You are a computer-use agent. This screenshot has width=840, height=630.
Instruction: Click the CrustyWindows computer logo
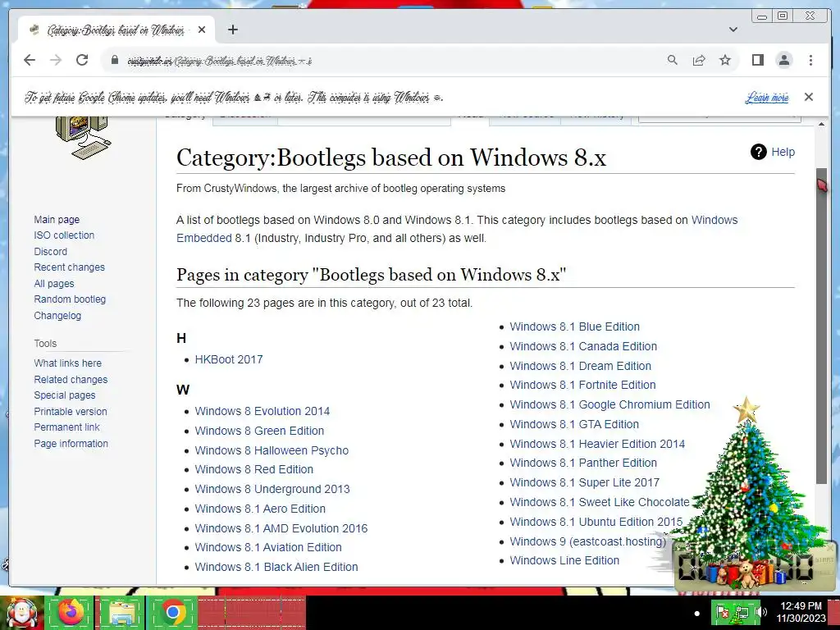(x=83, y=138)
